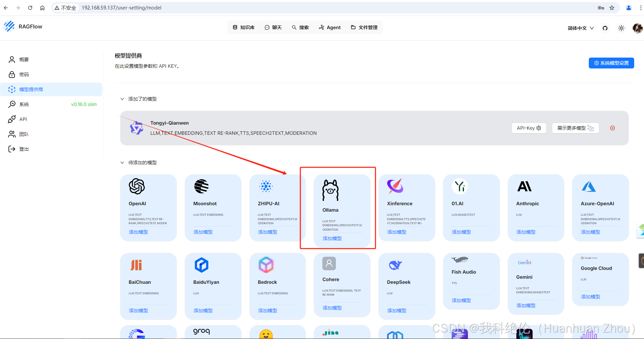This screenshot has height=339, width=644.
Task: Click 添加模型 under Azure-OpenAI
Action: point(591,232)
